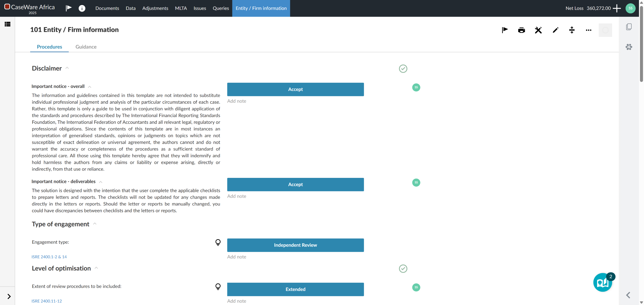Click the pencil edit icon
The height and width of the screenshot is (305, 644).
coord(555,30)
